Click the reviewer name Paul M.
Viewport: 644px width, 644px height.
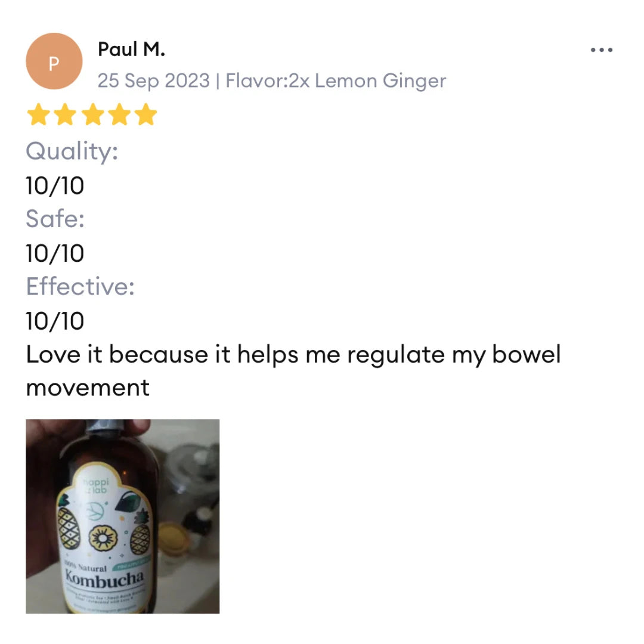tap(131, 49)
